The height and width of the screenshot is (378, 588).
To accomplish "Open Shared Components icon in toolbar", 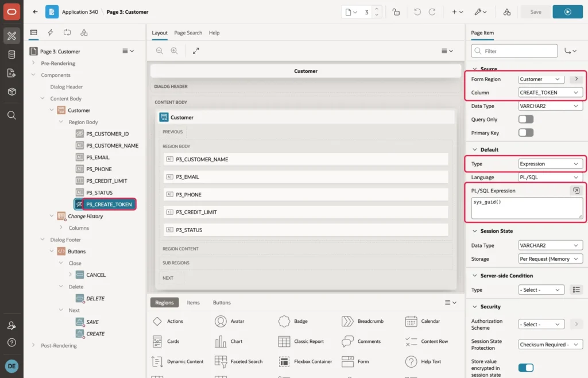I will (x=506, y=12).
